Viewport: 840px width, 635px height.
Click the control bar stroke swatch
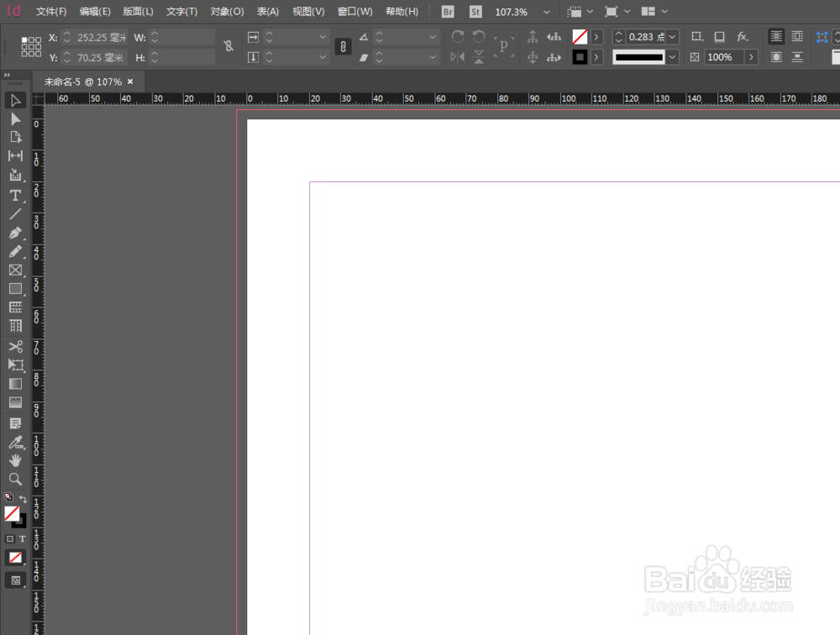(580, 57)
